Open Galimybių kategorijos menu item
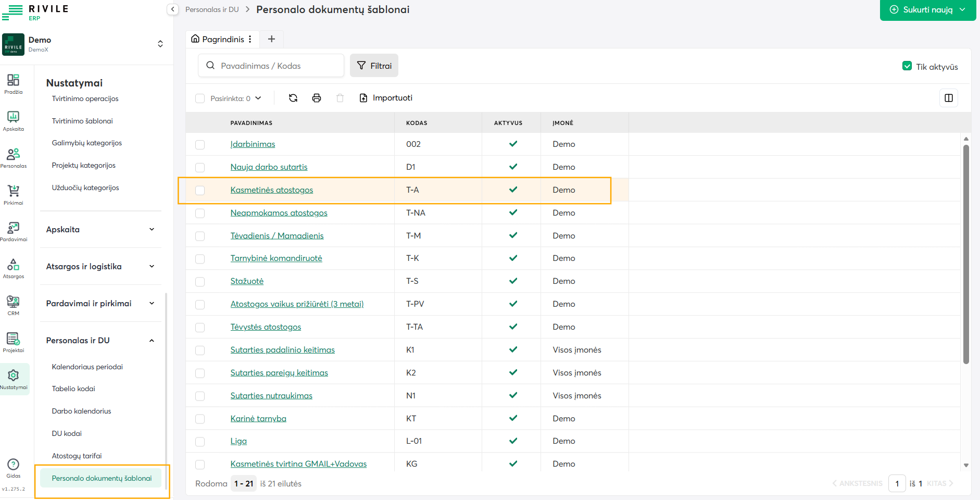The height and width of the screenshot is (500, 980). [86, 143]
